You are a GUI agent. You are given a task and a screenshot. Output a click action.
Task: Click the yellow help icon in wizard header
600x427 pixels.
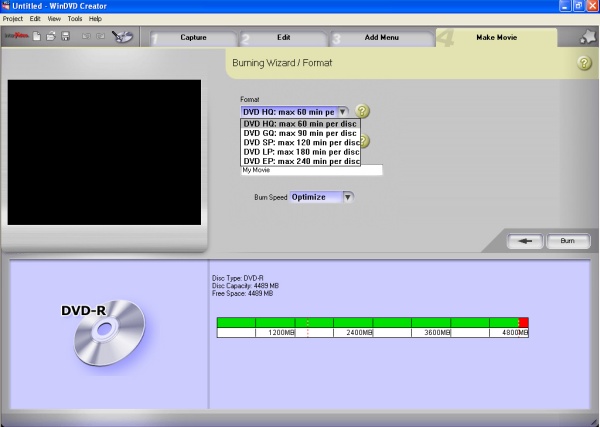tap(584, 63)
